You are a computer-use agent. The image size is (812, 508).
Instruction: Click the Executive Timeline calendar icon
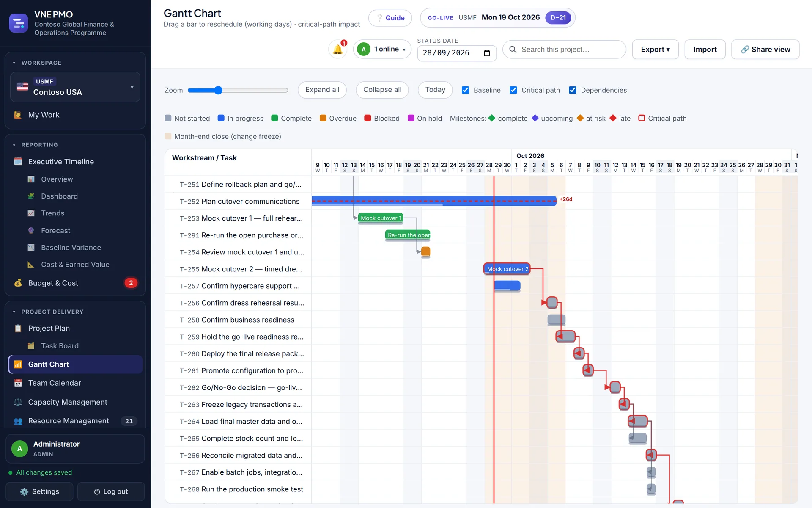click(18, 162)
